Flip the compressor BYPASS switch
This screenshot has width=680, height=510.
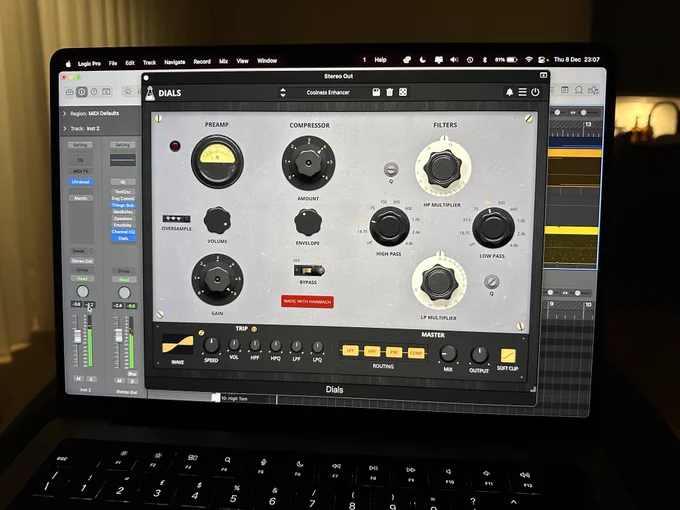click(309, 271)
